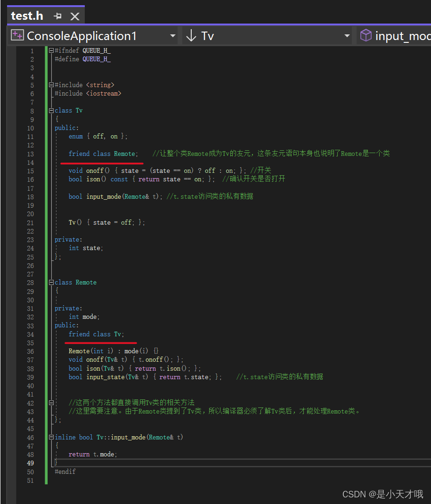Click the collapse icon at the ifndef line
431x504 pixels.
tap(51, 50)
